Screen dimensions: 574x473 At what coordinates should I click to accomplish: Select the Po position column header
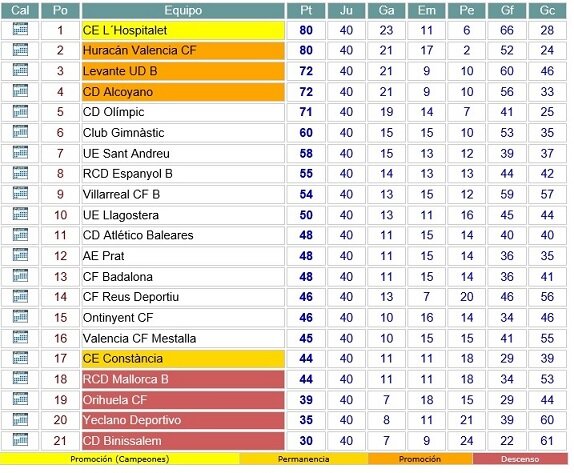(60, 11)
